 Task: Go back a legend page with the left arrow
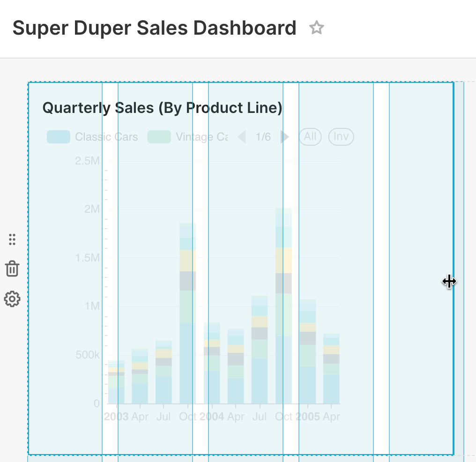click(242, 137)
